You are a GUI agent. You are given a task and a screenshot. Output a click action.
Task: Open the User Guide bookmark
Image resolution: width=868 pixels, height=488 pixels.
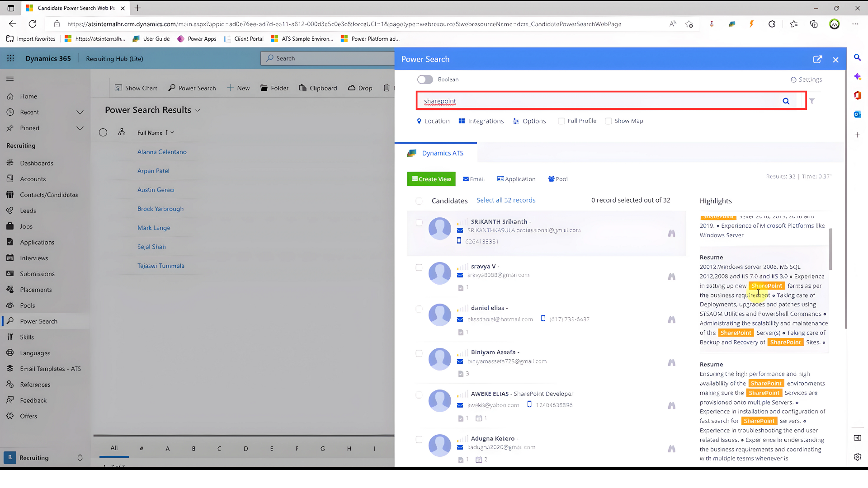[x=151, y=39]
